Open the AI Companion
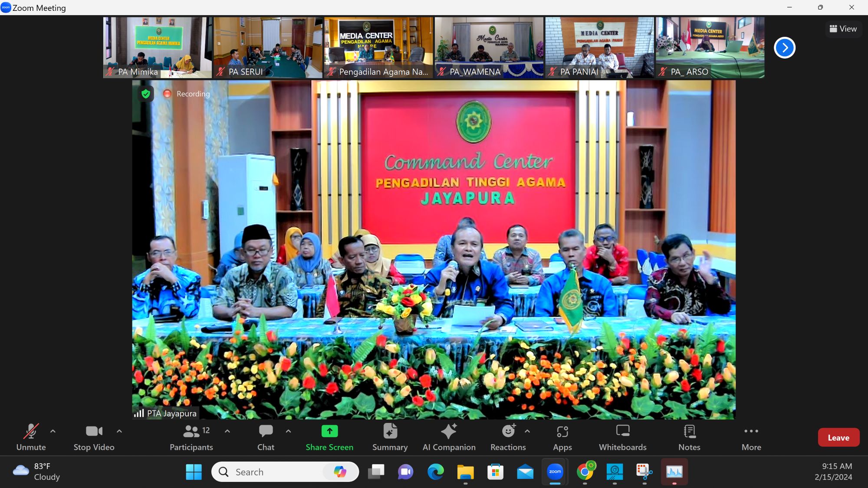Screen dimensions: 868x488 [449, 437]
